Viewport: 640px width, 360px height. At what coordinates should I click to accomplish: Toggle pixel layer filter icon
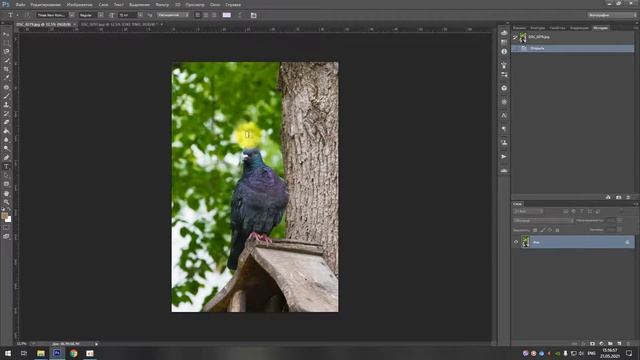coord(566,211)
